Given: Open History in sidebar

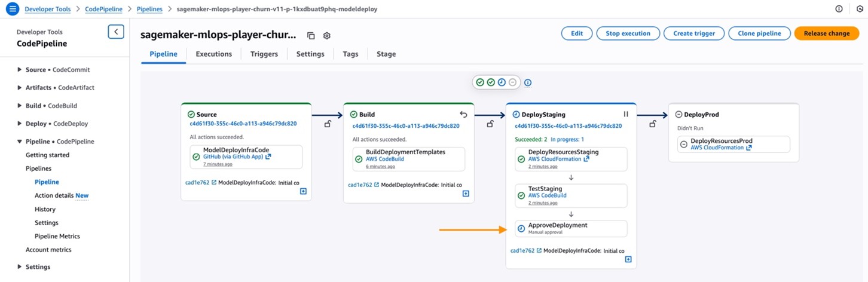Looking at the screenshot, I should (45, 209).
